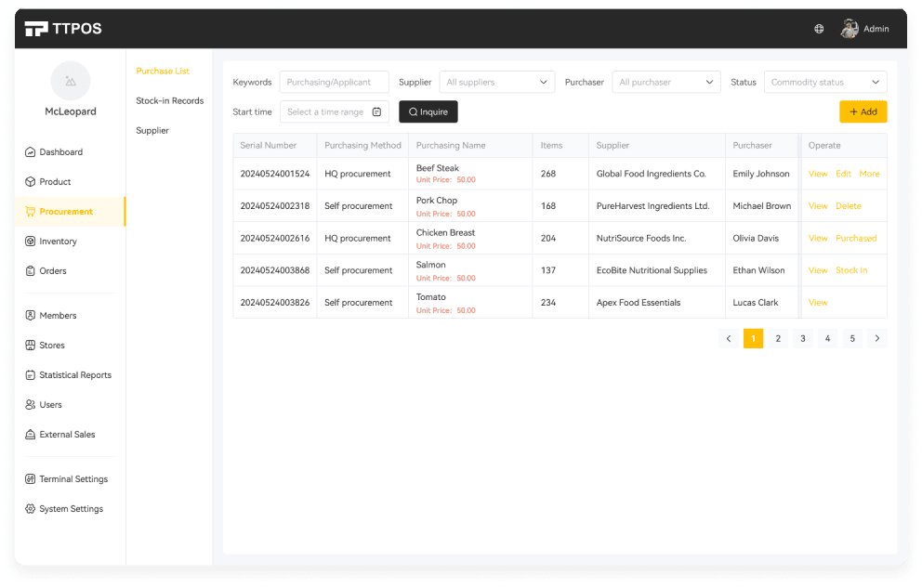Click the Purchasing Method column header
The image size is (922, 588).
[362, 145]
